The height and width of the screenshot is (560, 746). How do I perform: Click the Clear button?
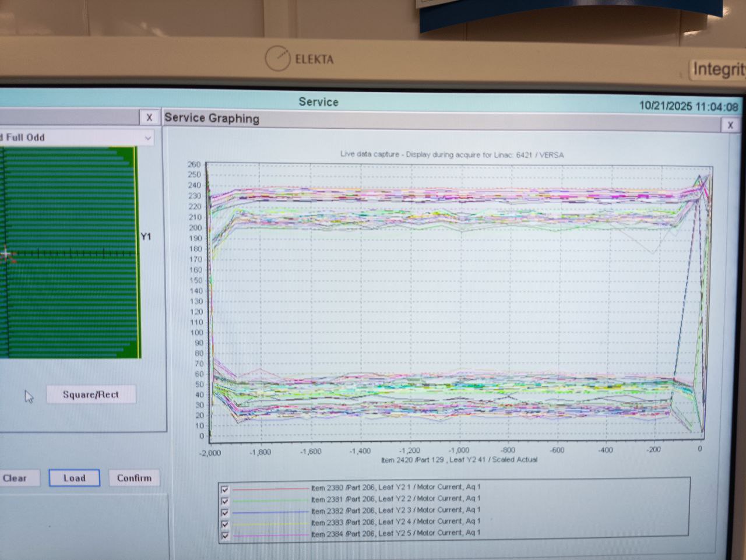(x=16, y=478)
